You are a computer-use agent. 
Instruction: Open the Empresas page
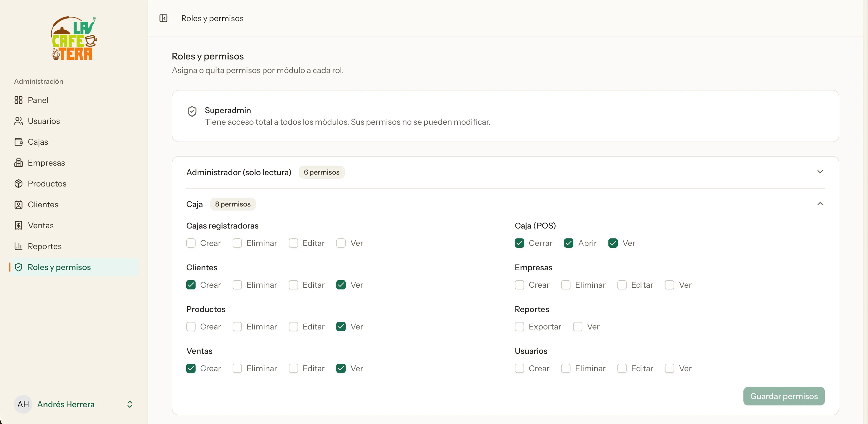click(74, 163)
